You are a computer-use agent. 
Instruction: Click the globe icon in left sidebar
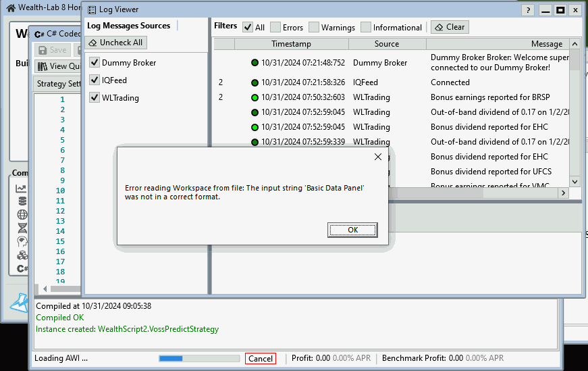tap(22, 215)
